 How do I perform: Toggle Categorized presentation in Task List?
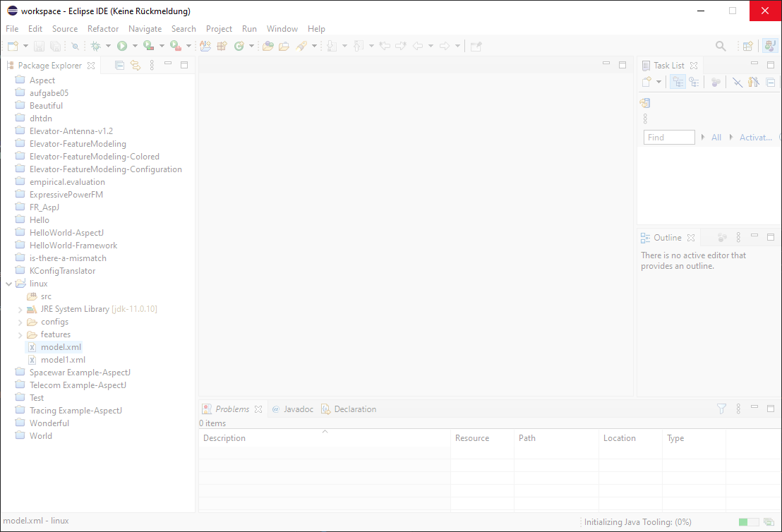coord(678,81)
